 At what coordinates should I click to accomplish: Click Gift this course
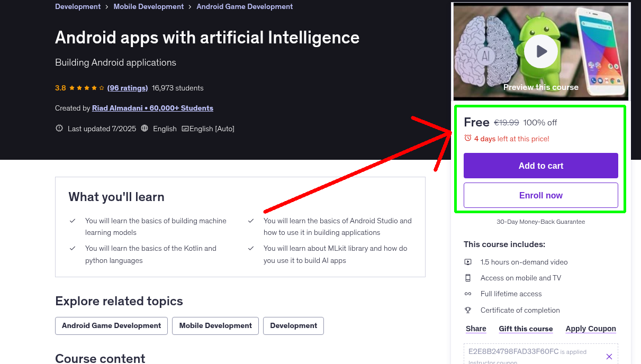click(x=526, y=329)
